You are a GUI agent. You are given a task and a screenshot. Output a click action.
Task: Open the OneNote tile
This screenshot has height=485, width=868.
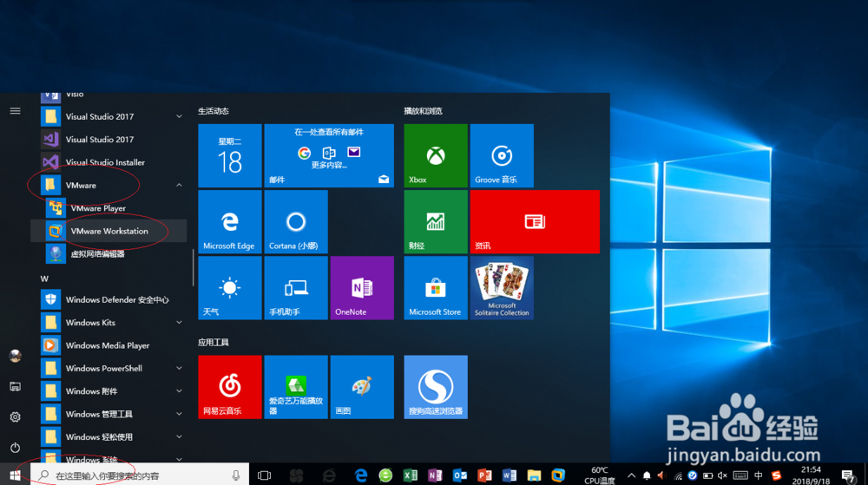click(362, 287)
